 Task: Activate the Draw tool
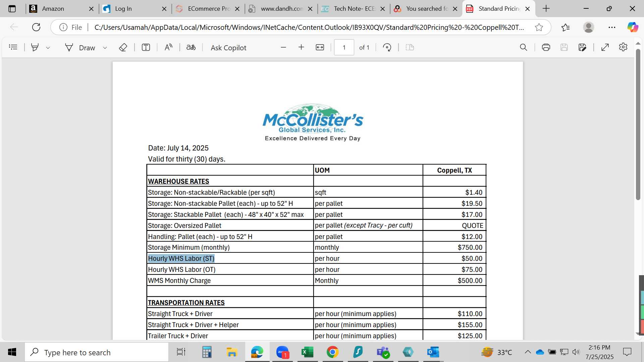(80, 48)
